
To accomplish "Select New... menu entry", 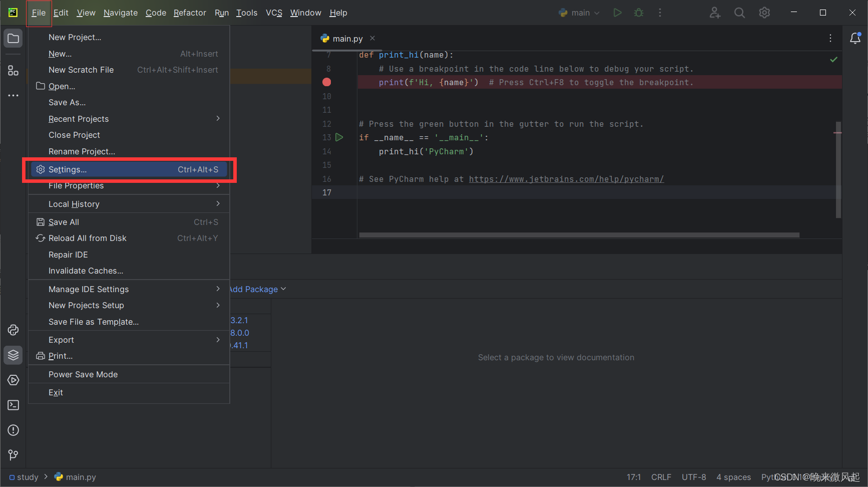I will click(129, 54).
